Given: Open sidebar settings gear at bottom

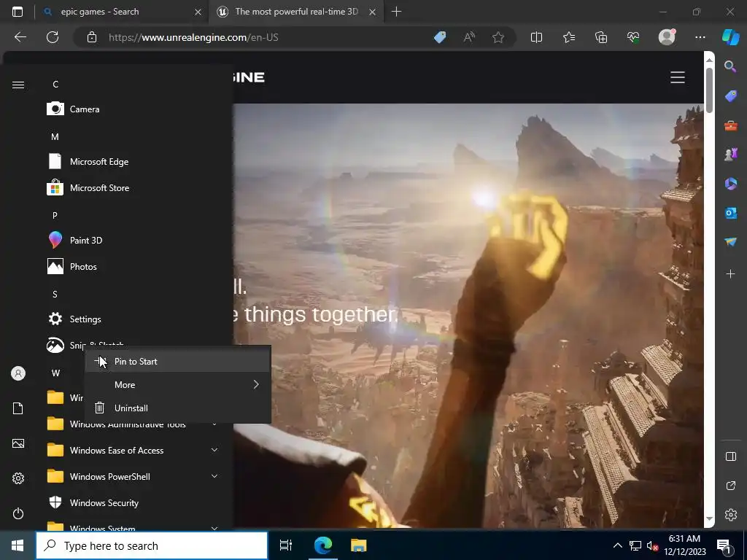Looking at the screenshot, I should [x=731, y=515].
